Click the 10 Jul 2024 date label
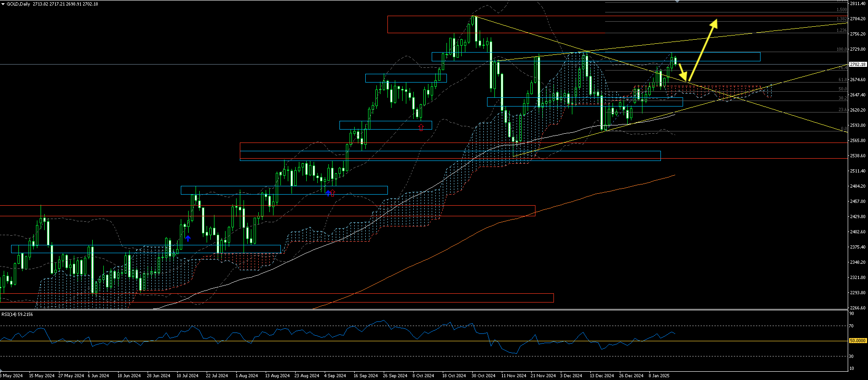 coord(187,376)
